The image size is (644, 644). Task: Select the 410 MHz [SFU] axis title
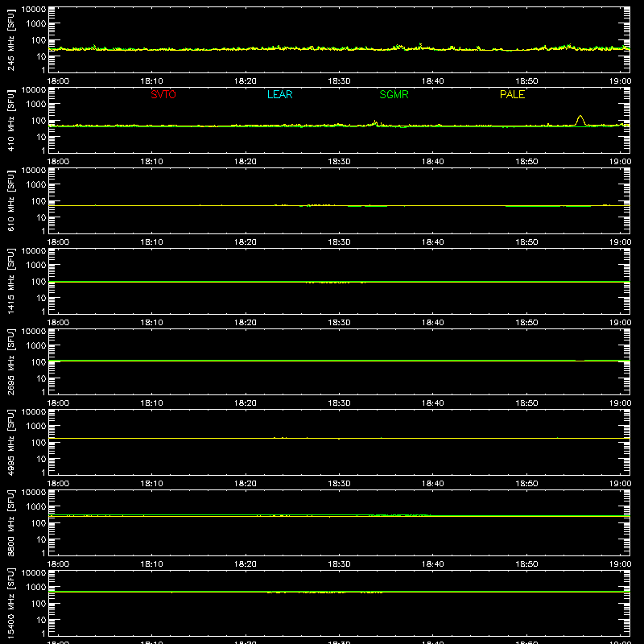point(10,120)
